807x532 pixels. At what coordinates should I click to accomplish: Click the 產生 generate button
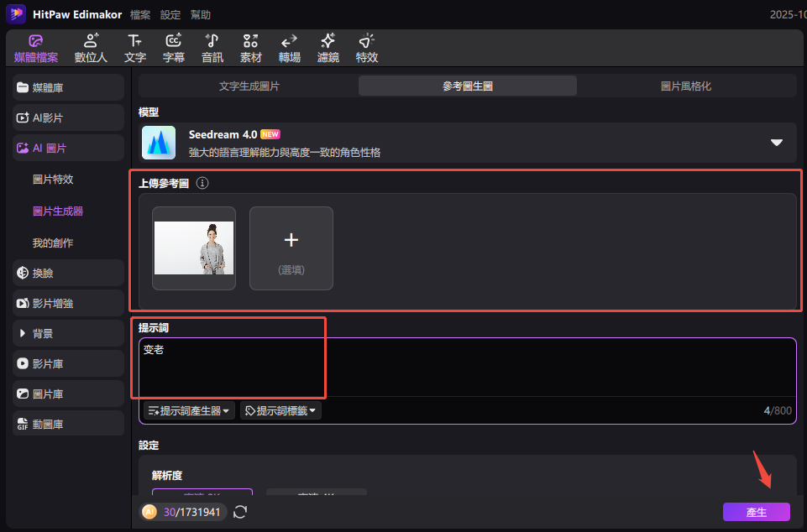(756, 512)
